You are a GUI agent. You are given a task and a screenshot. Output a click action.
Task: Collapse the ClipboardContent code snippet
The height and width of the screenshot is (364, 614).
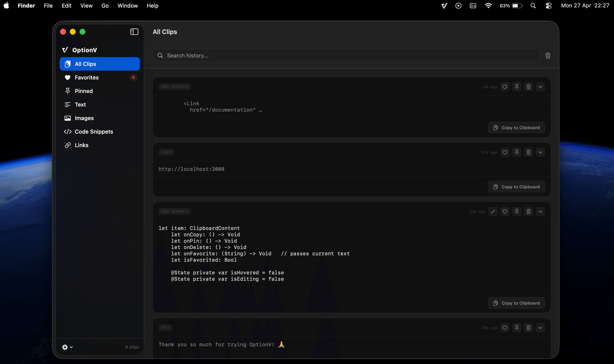540,211
